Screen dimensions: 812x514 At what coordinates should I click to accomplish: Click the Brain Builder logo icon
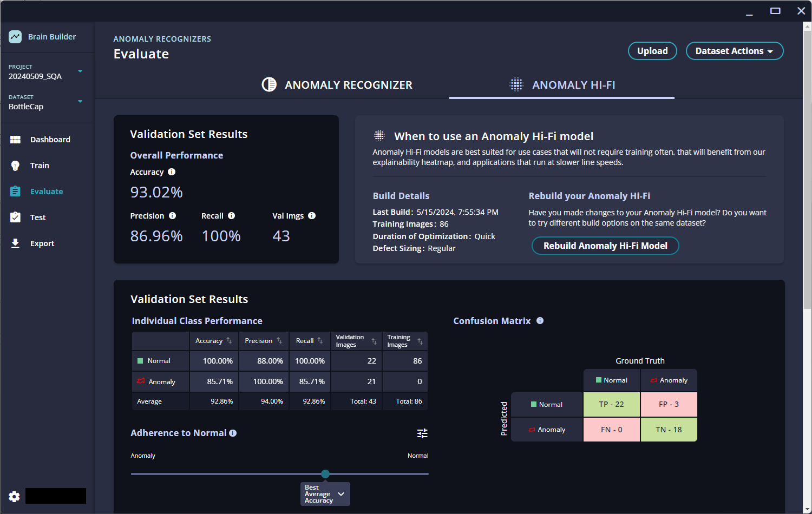15,37
